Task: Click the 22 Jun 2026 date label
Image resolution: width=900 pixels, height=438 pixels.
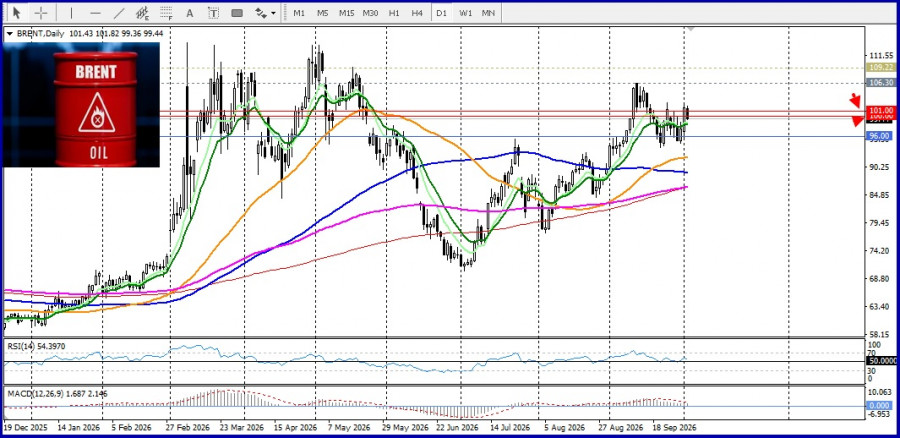Action: 457,428
